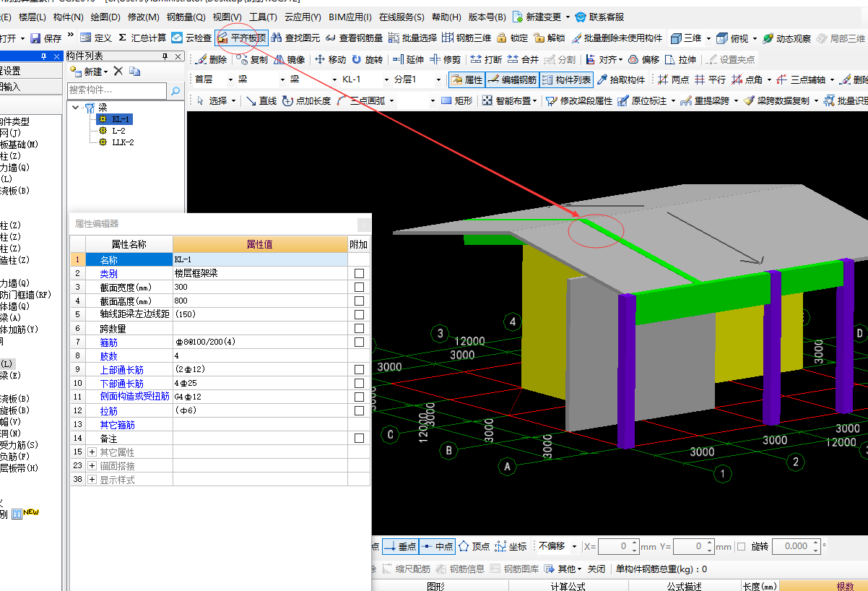
Task: Toggle the 构件列表 component list button
Action: click(567, 80)
